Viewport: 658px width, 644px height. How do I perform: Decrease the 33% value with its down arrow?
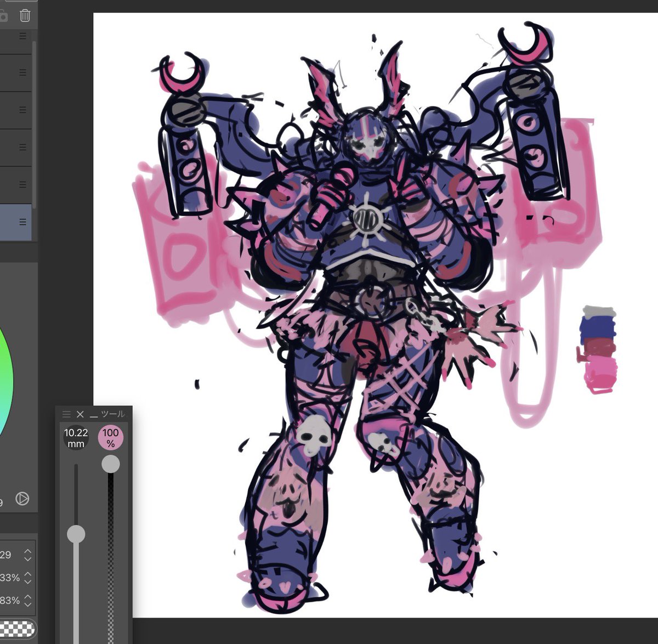coord(28,581)
